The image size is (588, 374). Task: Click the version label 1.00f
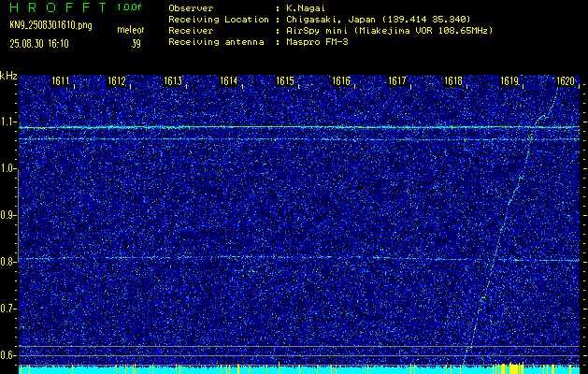click(129, 7)
